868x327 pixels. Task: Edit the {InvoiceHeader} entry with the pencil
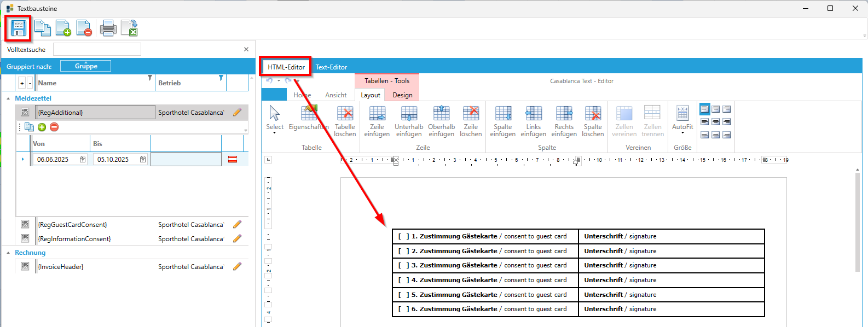[237, 266]
